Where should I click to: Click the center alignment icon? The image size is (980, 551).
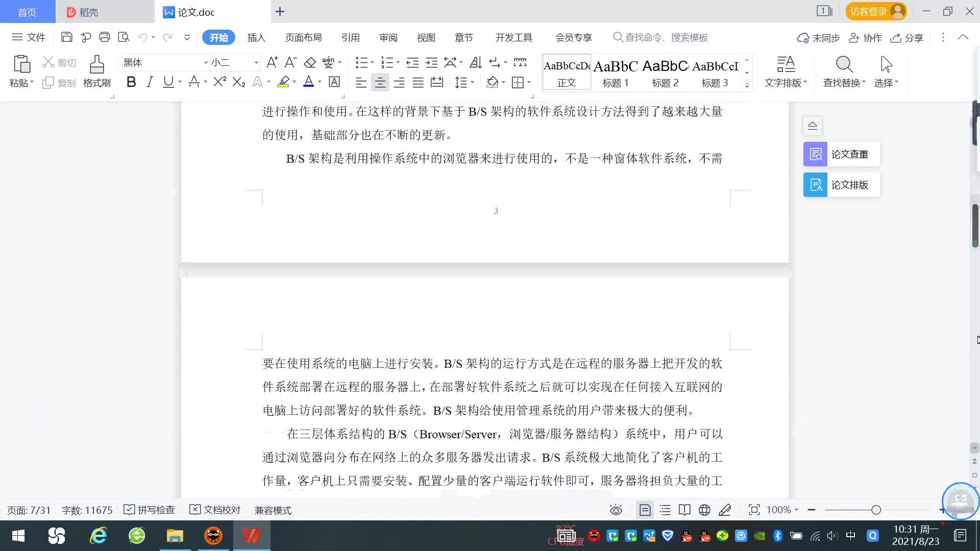point(380,82)
